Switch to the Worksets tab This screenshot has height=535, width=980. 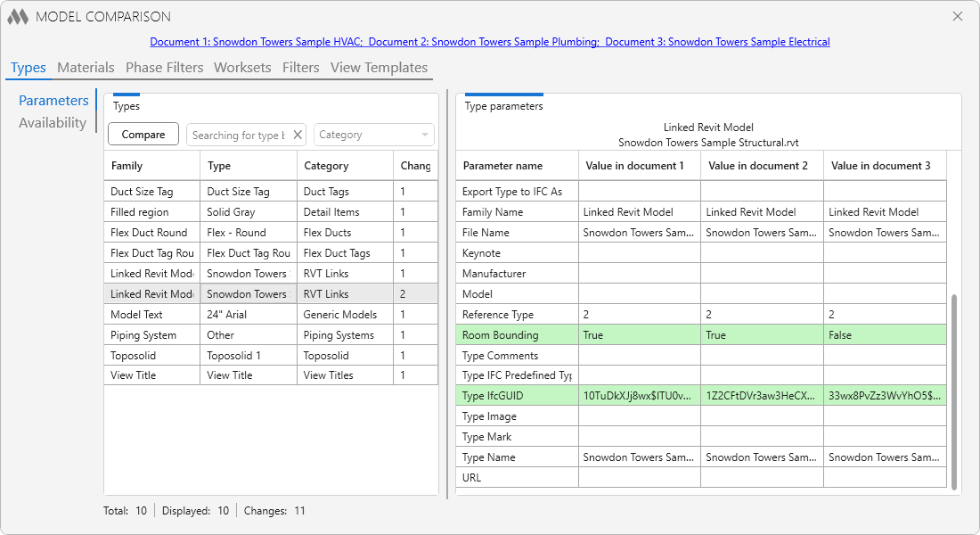pyautogui.click(x=242, y=68)
